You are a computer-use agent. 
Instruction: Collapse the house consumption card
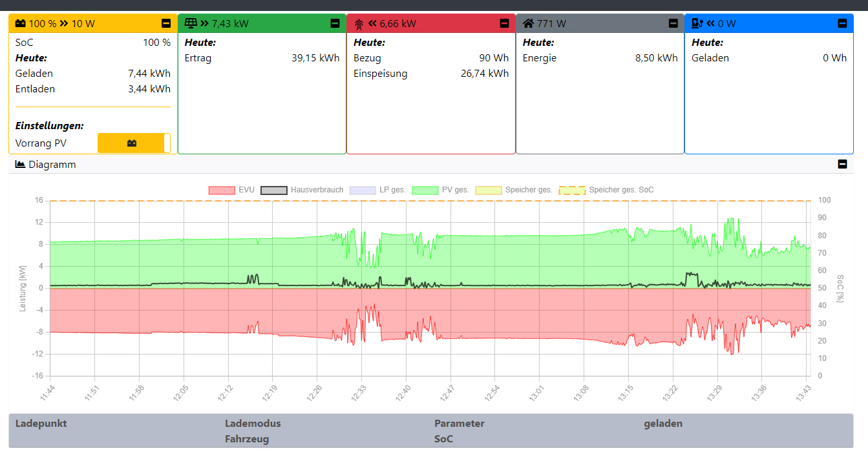coord(673,24)
